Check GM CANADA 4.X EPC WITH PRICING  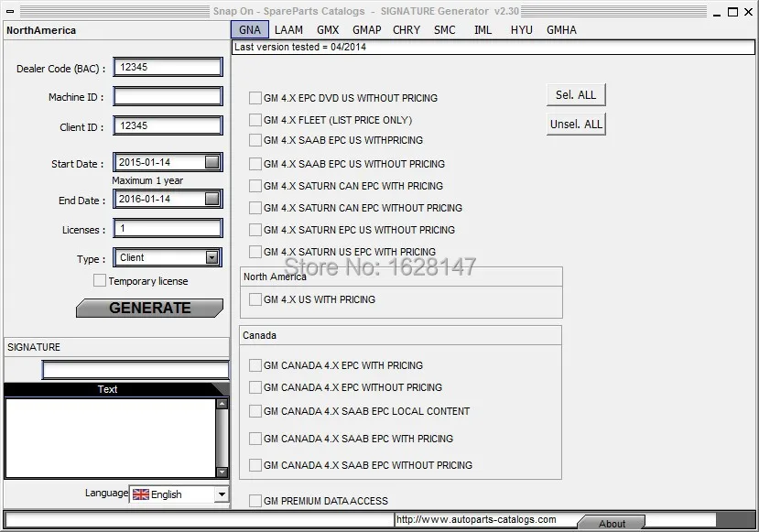click(x=255, y=364)
